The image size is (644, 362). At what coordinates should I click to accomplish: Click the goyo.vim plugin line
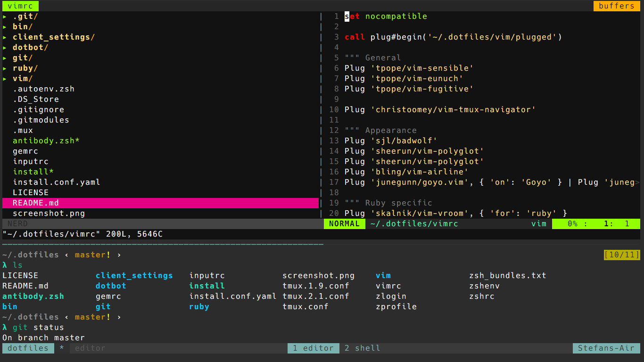(492, 182)
